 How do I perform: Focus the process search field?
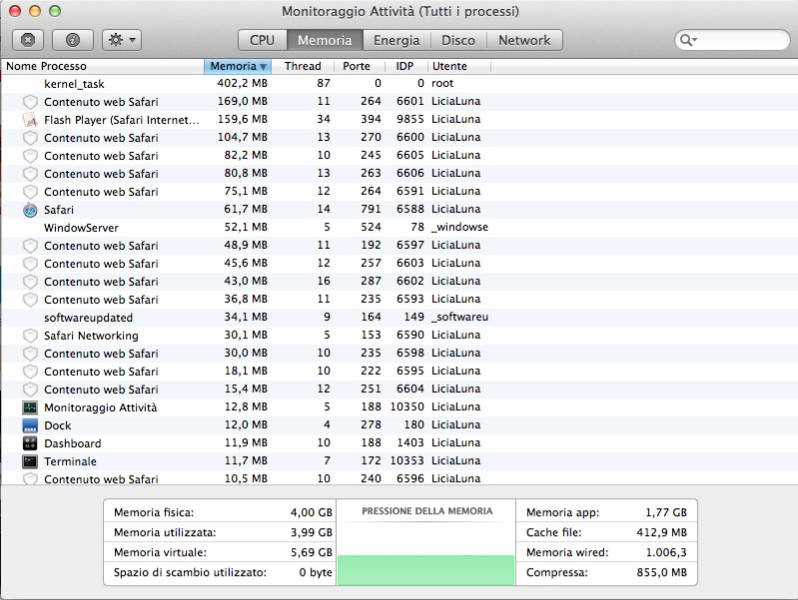[732, 40]
